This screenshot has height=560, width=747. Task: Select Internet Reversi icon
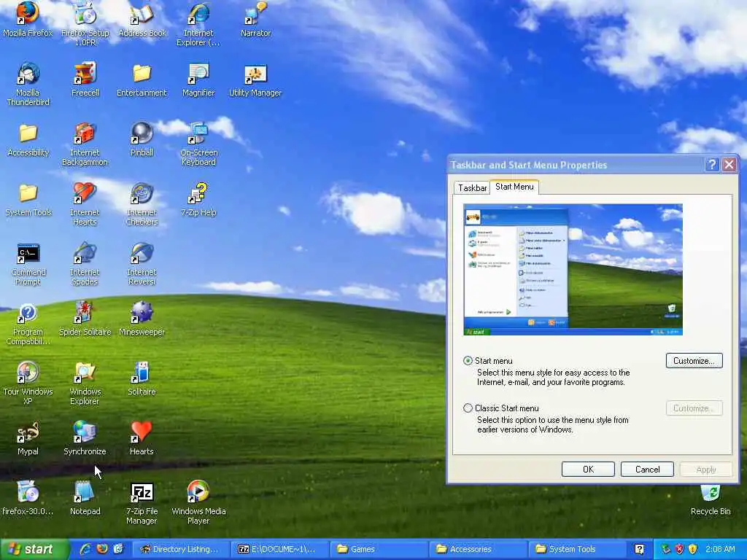point(142,264)
